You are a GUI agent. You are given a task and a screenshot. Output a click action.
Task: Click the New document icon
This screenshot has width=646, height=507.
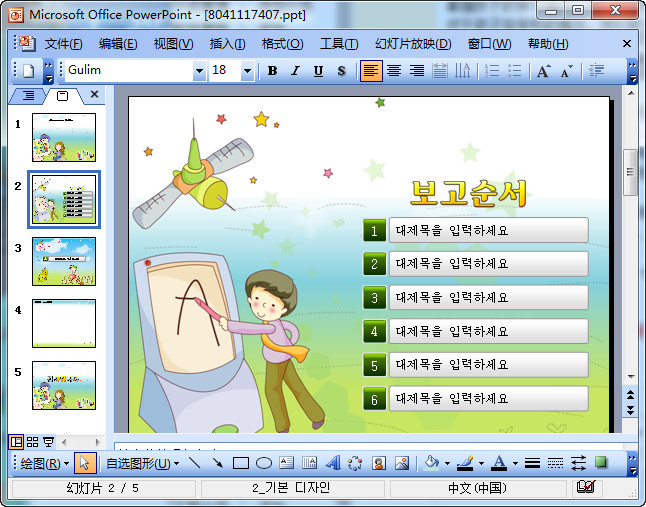pyautogui.click(x=28, y=71)
